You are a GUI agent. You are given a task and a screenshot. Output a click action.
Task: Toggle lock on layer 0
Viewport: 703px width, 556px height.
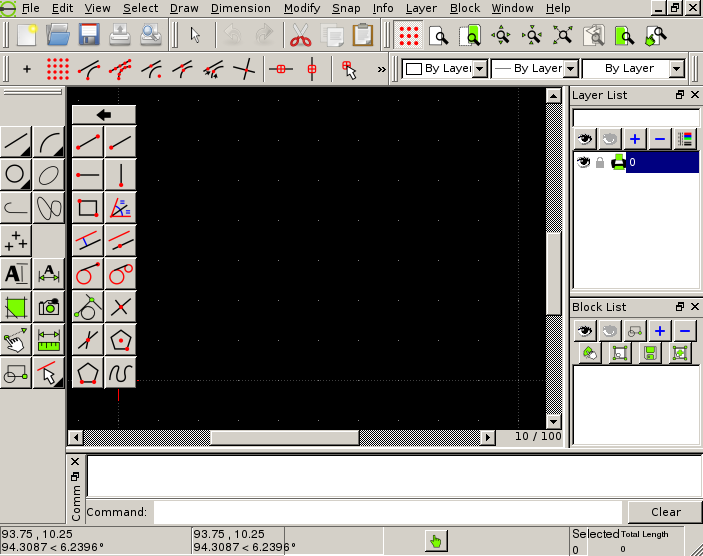coord(600,162)
